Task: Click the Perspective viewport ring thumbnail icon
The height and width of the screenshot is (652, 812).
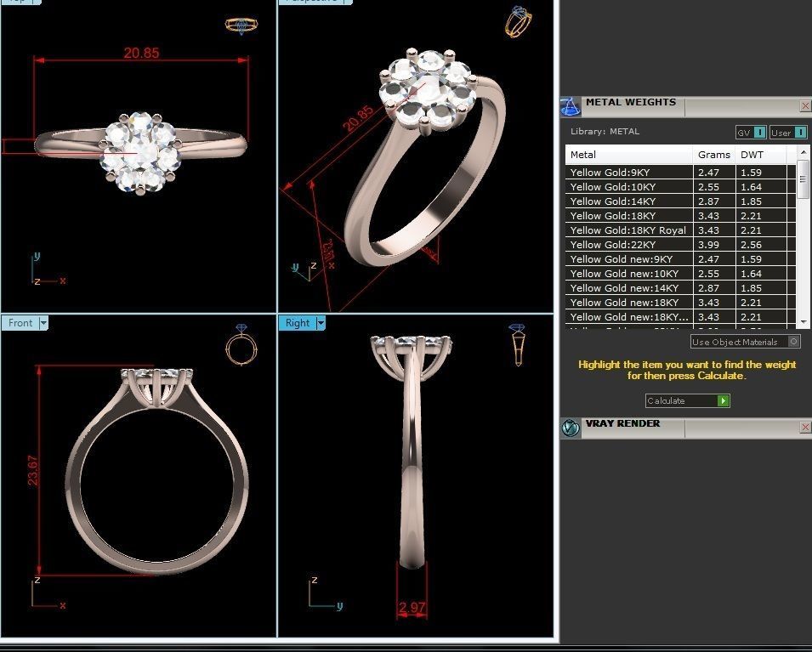Action: [518, 22]
